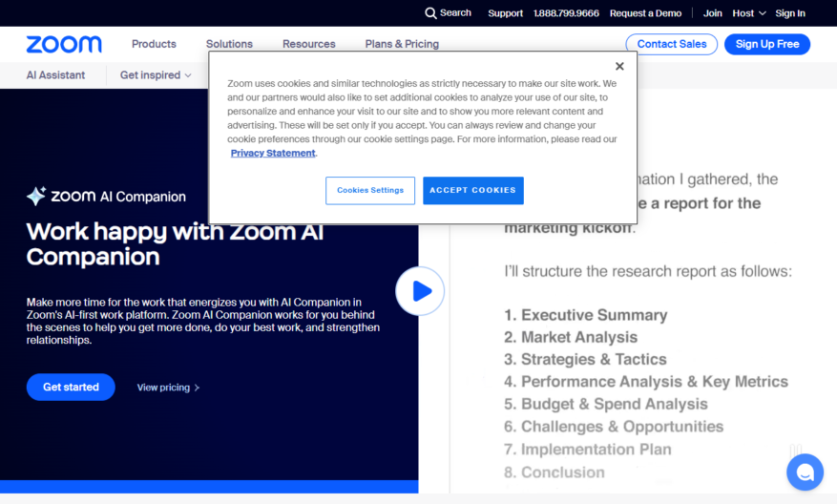The width and height of the screenshot is (837, 504).
Task: Click the 1.888.799.9666 phone number
Action: (566, 13)
